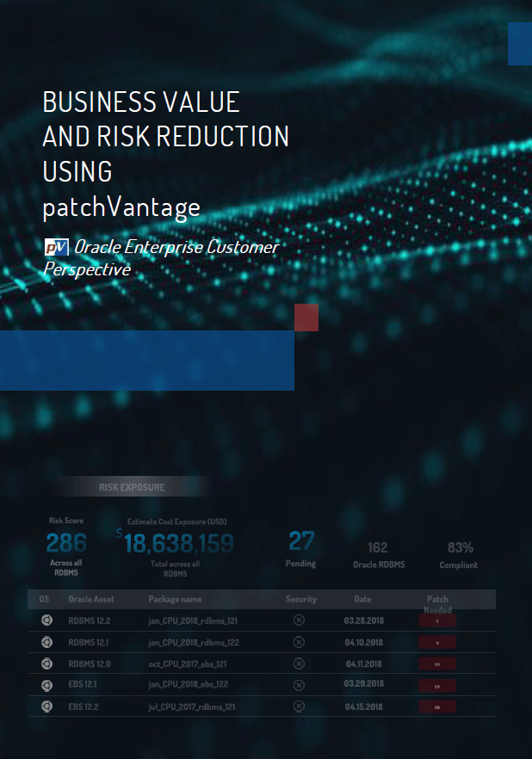Select the EBS 12.1 asset cell
This screenshot has width=532, height=759.
pyautogui.click(x=83, y=684)
